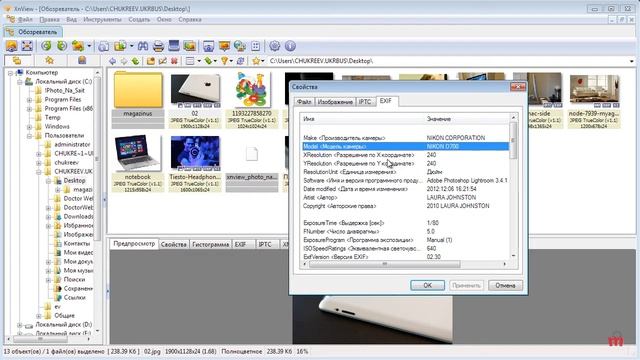Click the Обозреватель browser tab
Viewport: 640px width, 360px height.
tap(33, 31)
